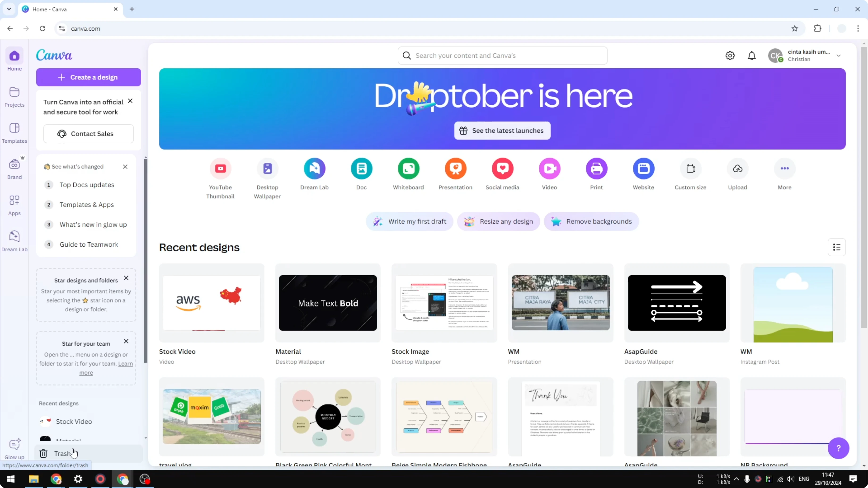The height and width of the screenshot is (488, 868).
Task: Open the browser tab search dropdown
Action: (x=9, y=9)
